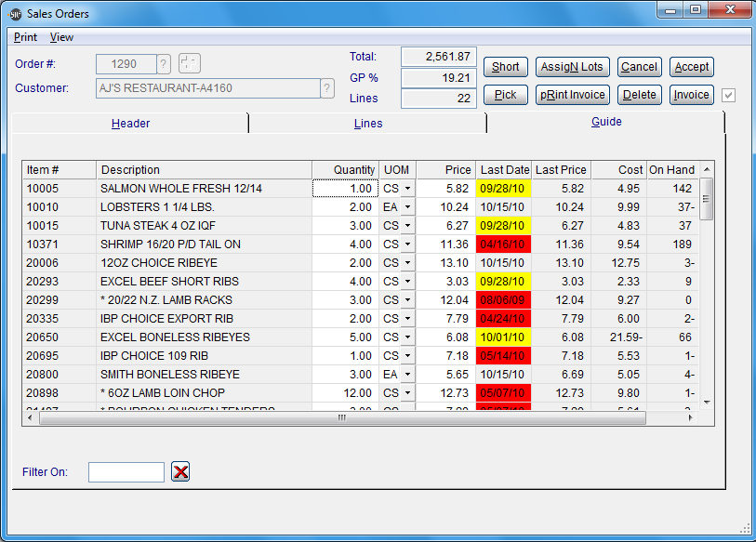Viewport: 756px width, 542px height.
Task: Click the dotted square icon near Order number
Action: tap(189, 64)
